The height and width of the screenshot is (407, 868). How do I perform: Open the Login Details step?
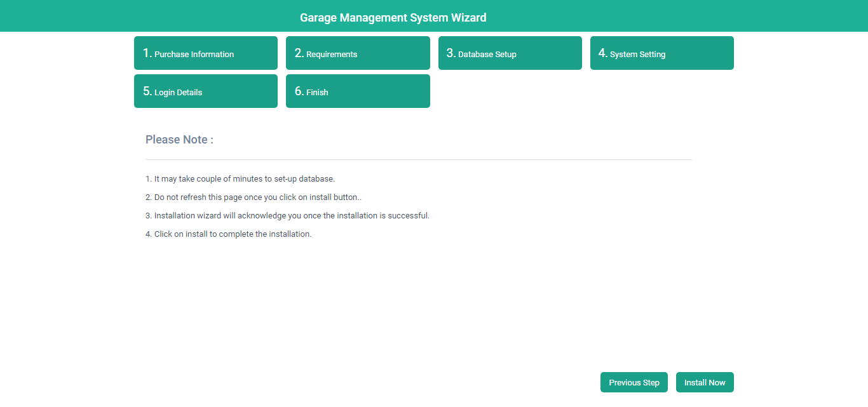coord(205,91)
